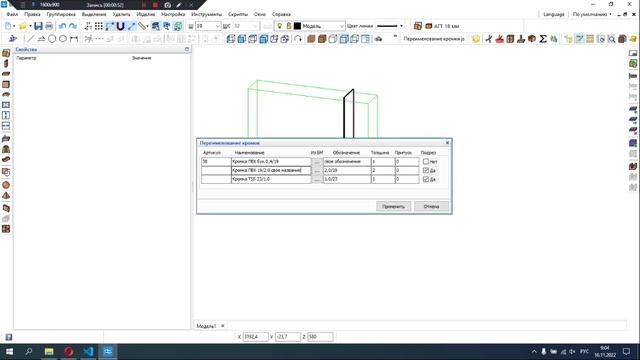Open the line thickness combo box showing 18
The width and height of the screenshot is (640, 360).
coord(208,26)
